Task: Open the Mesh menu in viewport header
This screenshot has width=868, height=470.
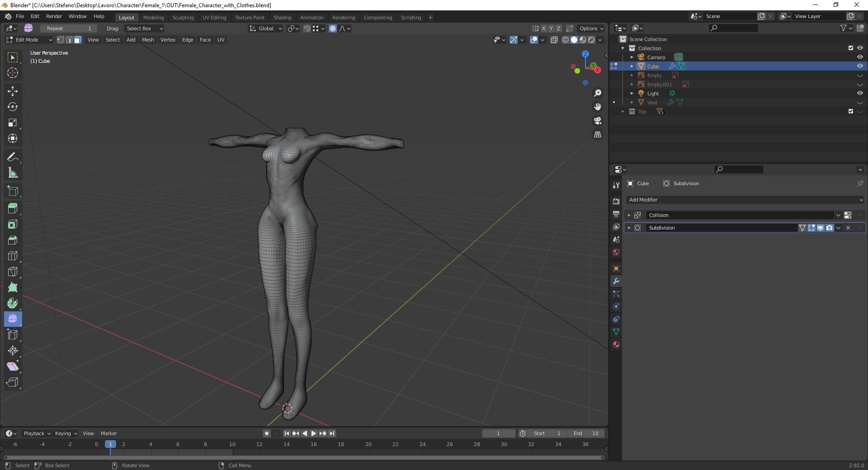Action: click(x=148, y=40)
